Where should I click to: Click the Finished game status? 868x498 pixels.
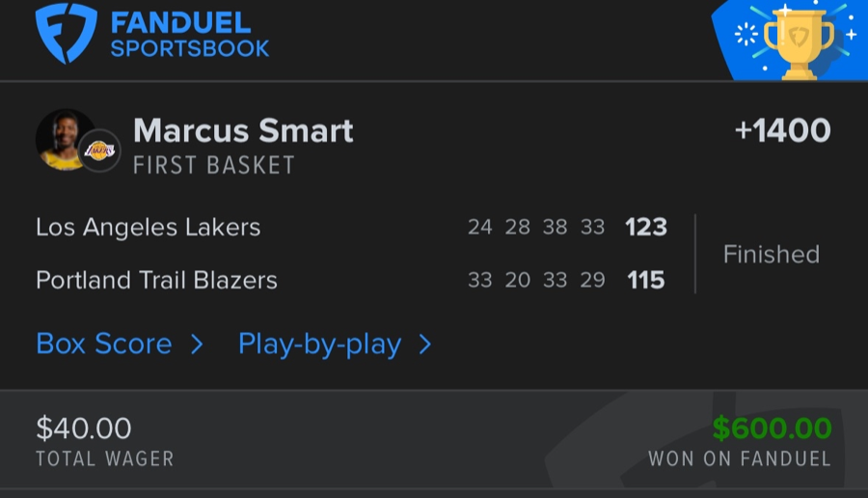pos(771,255)
